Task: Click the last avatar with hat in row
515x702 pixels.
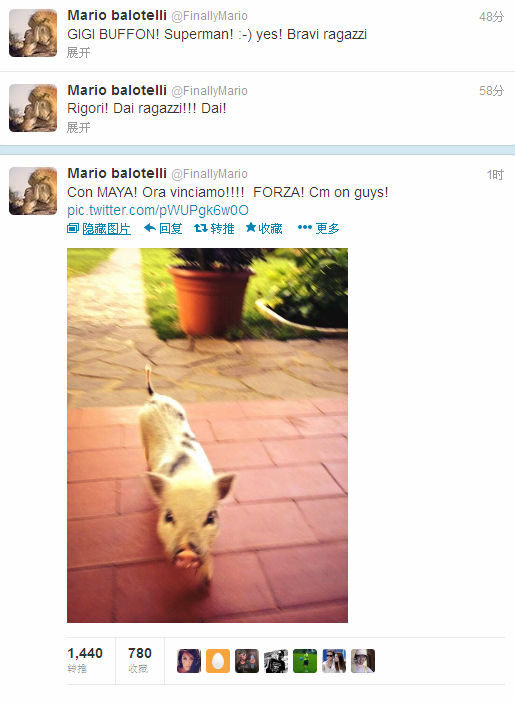Action: (x=363, y=661)
